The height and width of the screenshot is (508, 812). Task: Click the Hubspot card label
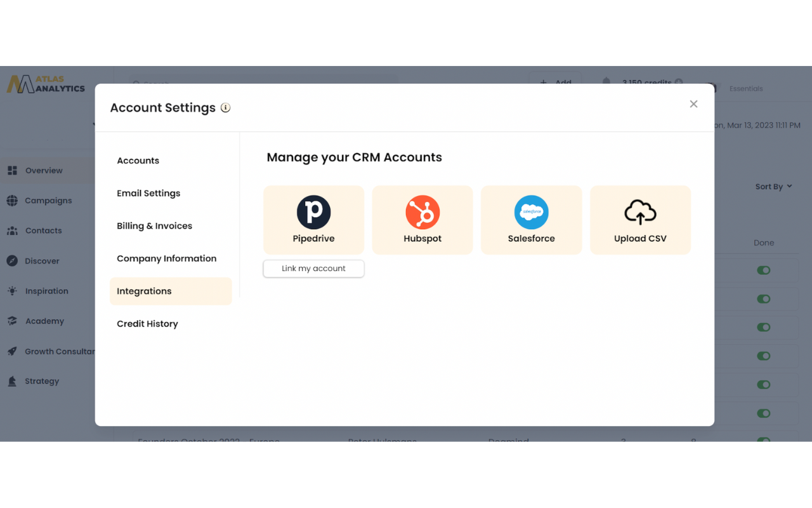point(422,239)
